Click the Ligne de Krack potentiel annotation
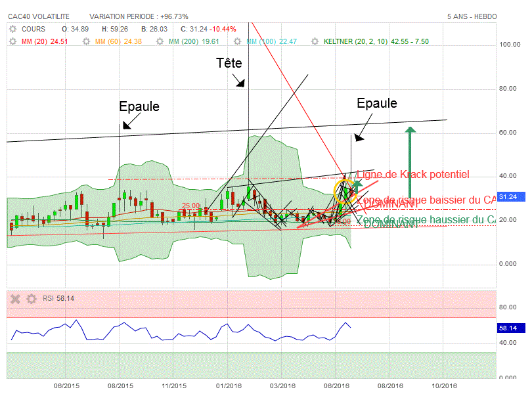 point(413,175)
